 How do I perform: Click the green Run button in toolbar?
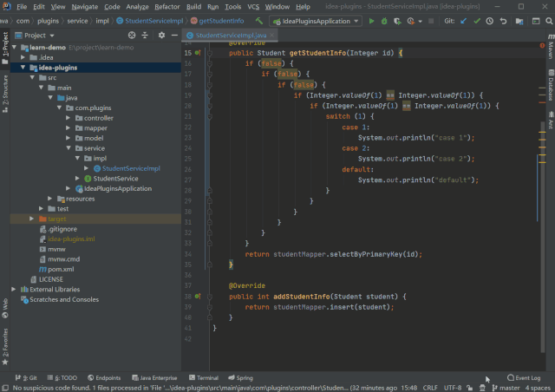[372, 20]
